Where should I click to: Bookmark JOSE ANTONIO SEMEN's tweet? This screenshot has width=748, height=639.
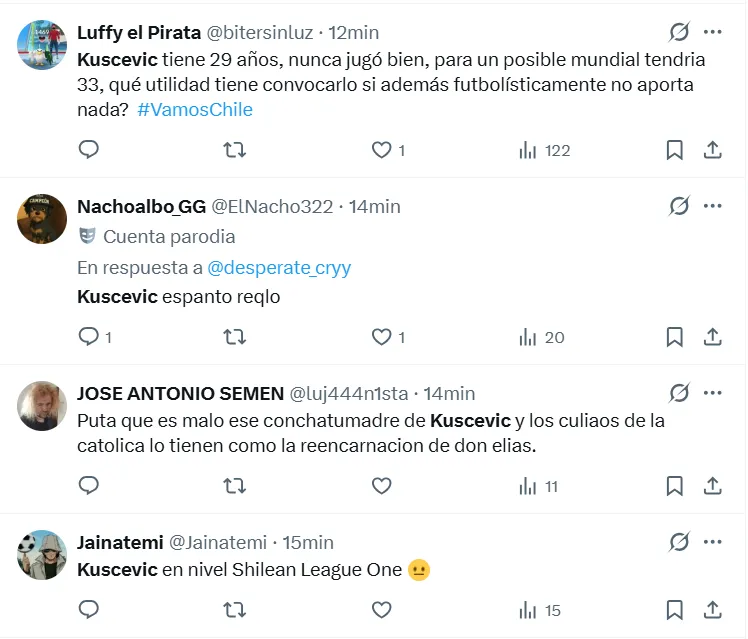(x=675, y=487)
